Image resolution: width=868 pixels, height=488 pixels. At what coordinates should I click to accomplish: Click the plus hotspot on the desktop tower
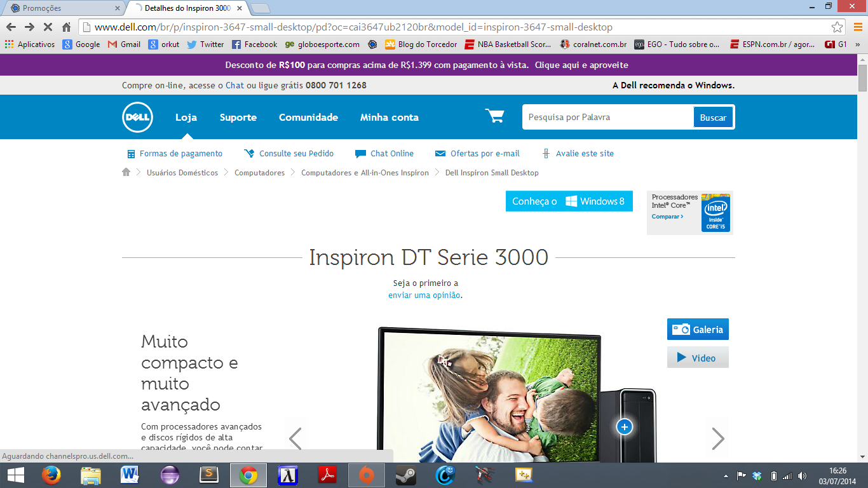coord(625,427)
